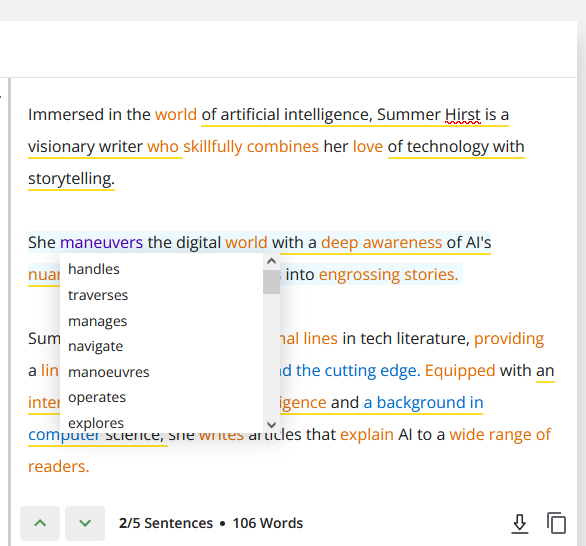586x546 pixels.
Task: Click blue phrase 'the cutting edge.'
Action: (x=358, y=371)
